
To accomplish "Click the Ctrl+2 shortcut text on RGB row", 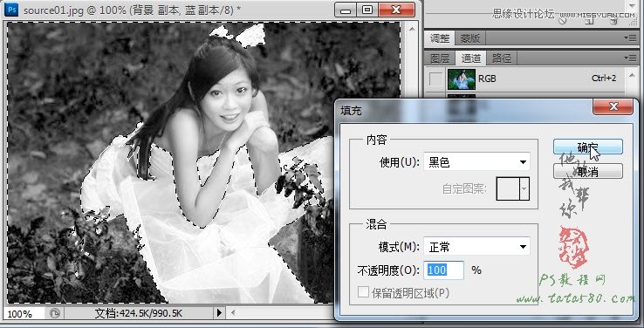I will tap(604, 78).
